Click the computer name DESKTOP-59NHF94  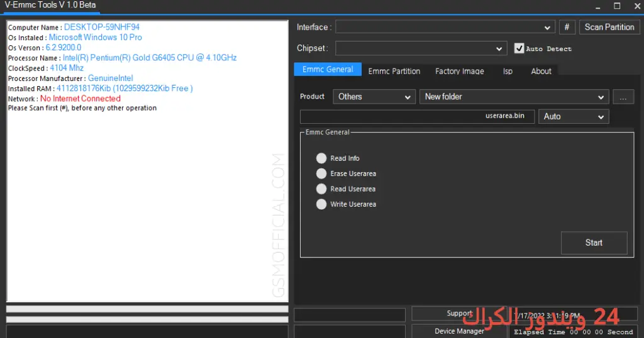point(102,27)
